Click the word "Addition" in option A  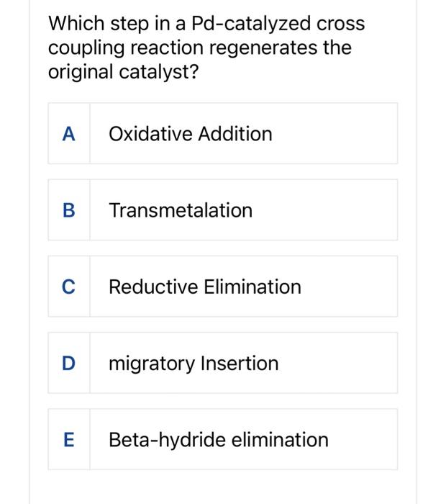pos(235,134)
